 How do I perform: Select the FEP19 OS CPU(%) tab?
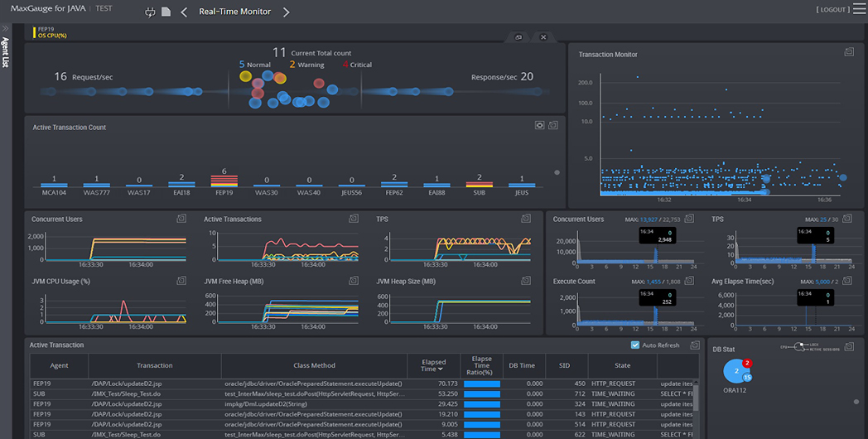(51, 32)
